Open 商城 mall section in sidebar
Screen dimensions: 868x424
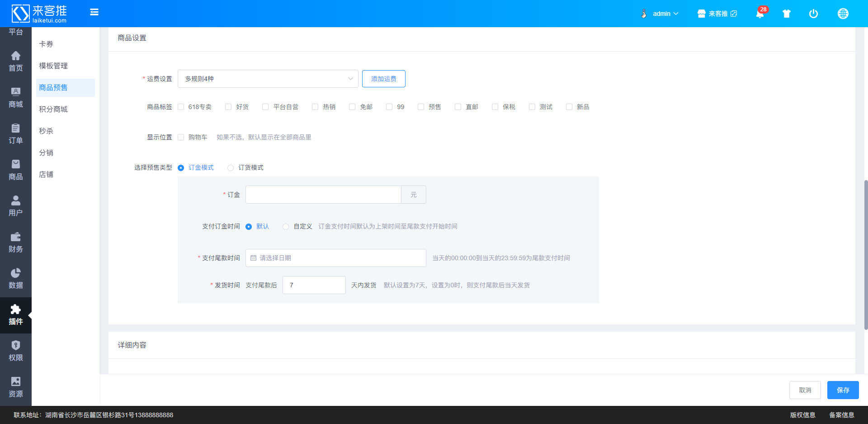click(16, 98)
